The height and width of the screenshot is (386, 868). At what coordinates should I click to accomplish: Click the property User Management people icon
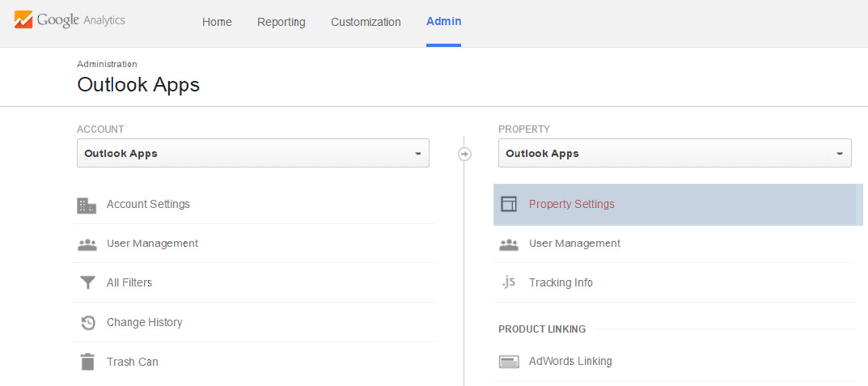(x=509, y=244)
